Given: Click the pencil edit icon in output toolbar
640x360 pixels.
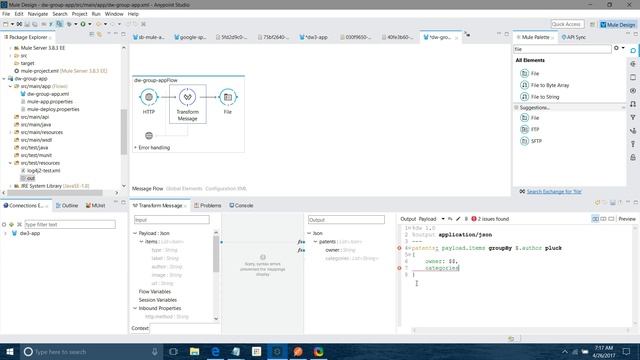Looking at the screenshot, I should [x=458, y=219].
